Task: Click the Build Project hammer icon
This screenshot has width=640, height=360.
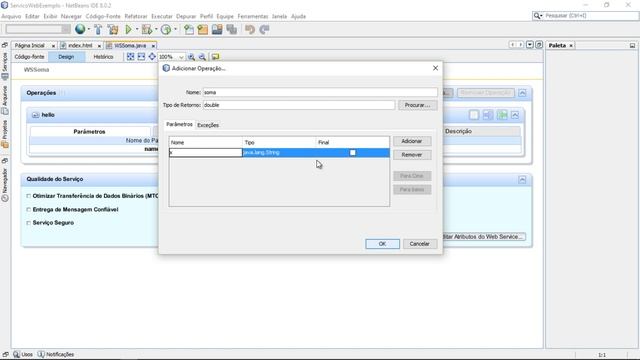Action: (x=98, y=29)
